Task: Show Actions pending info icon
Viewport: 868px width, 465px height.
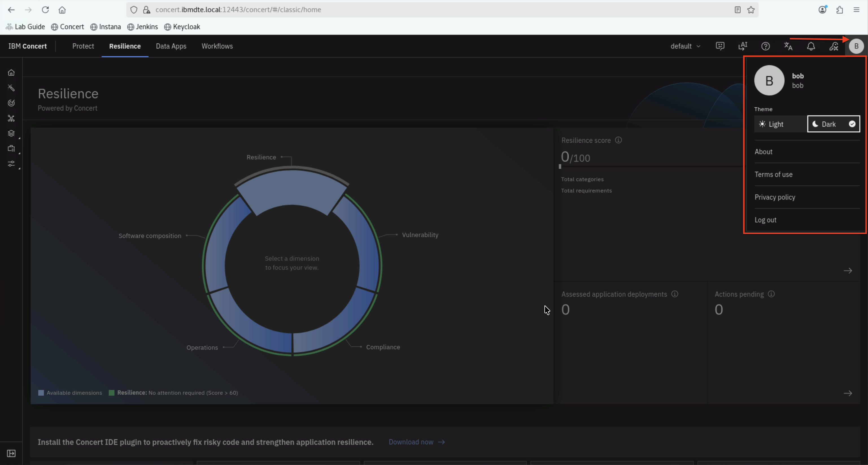Action: pos(771,294)
